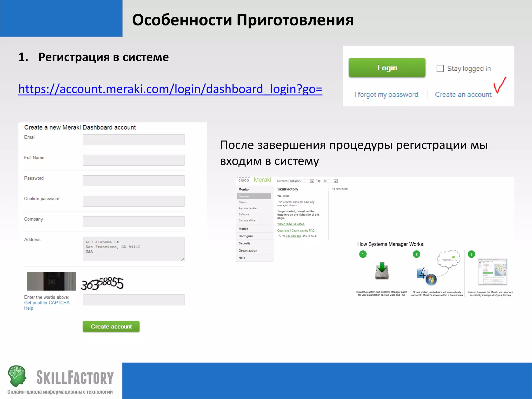Click the distorted CAPTCHA number text image
Image resolution: width=532 pixels, height=399 pixels.
tap(102, 283)
